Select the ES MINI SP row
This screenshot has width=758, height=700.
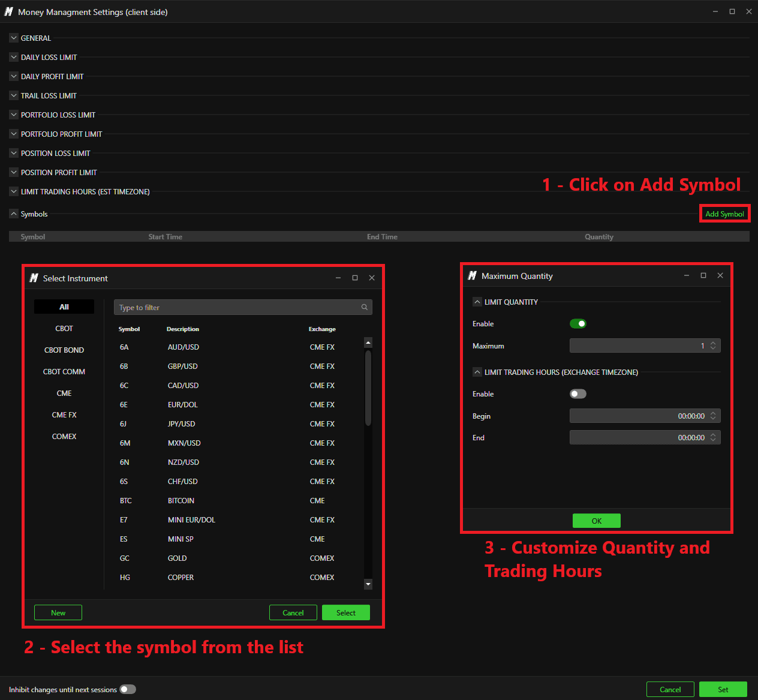[x=239, y=539]
